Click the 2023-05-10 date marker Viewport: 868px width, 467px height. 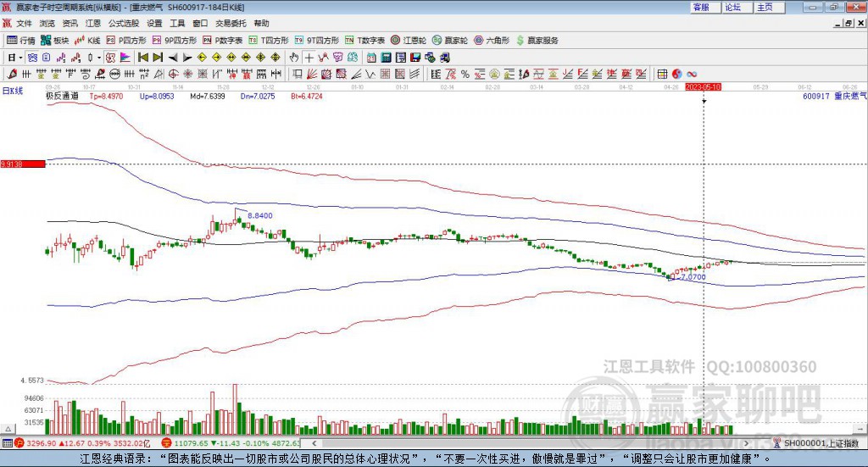[703, 87]
